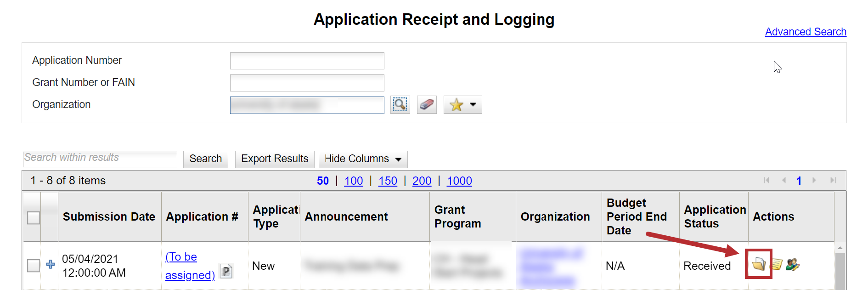Screen dimensions: 868x290
Task: Click the P document icon beside application link
Action: (226, 271)
